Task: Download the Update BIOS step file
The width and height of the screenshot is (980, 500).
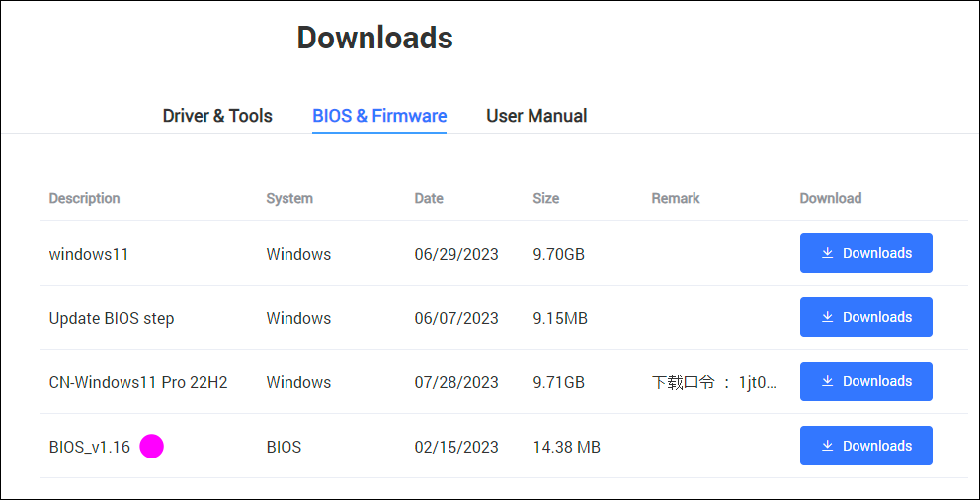Action: point(866,317)
